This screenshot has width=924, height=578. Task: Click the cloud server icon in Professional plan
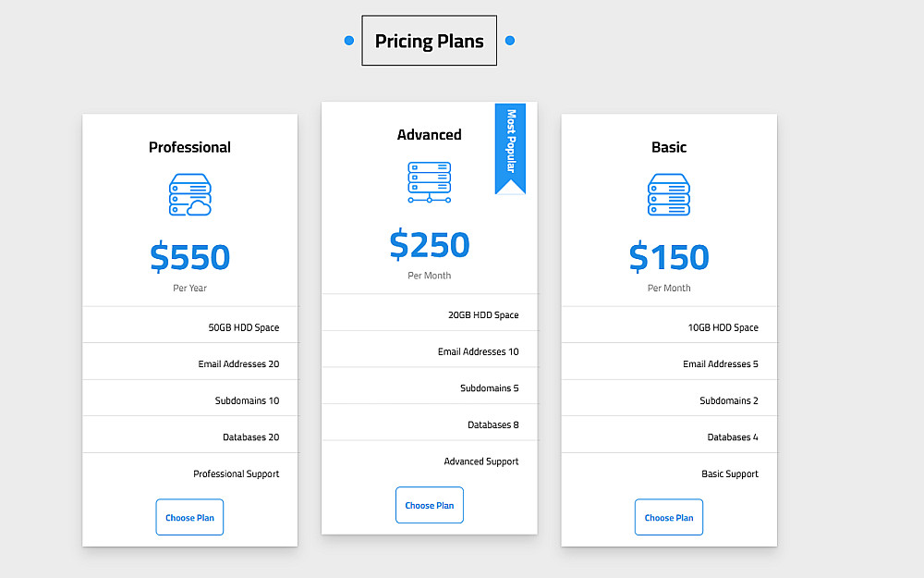(189, 195)
